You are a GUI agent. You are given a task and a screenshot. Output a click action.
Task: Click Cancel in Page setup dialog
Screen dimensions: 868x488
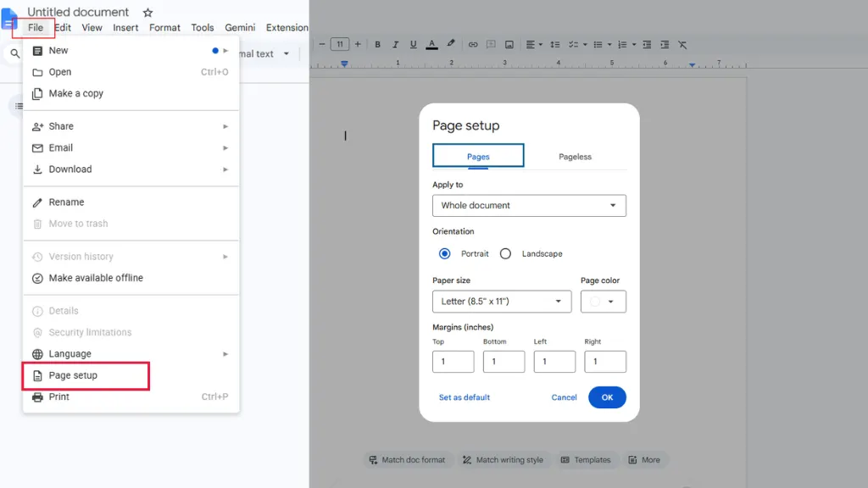[564, 397]
